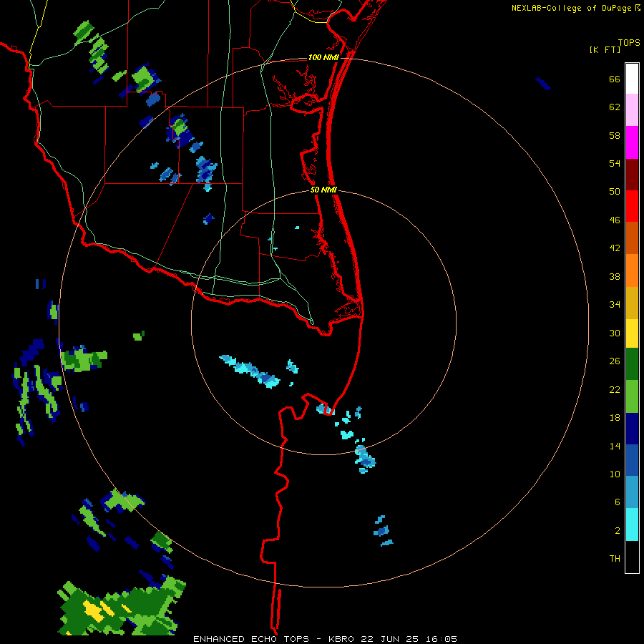Click the cyan color scale segment

click(x=632, y=525)
